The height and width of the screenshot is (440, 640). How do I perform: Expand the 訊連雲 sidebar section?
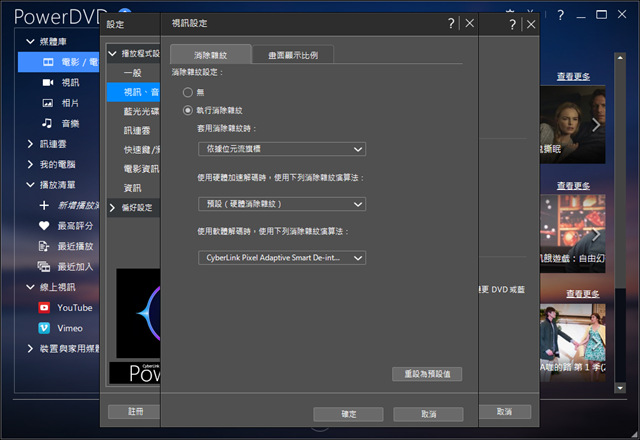pos(30,144)
